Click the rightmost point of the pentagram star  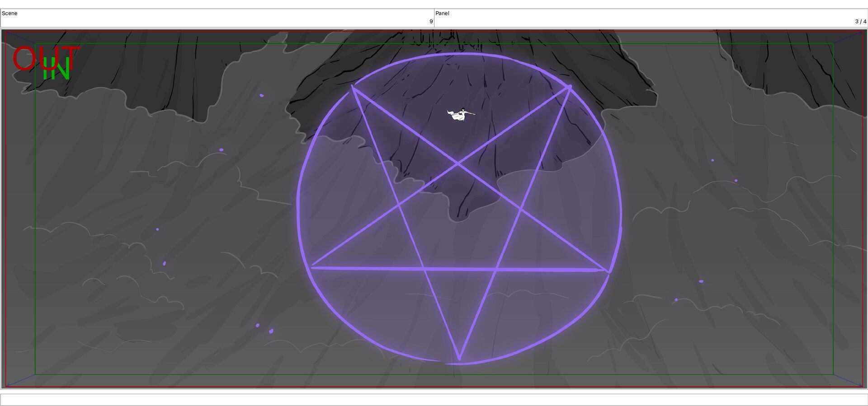607,271
